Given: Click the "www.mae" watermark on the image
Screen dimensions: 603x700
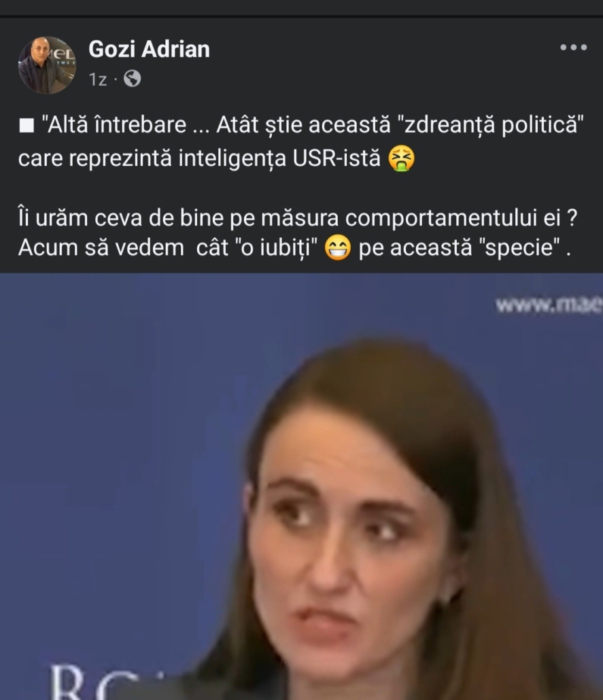Looking at the screenshot, I should pos(549,305).
